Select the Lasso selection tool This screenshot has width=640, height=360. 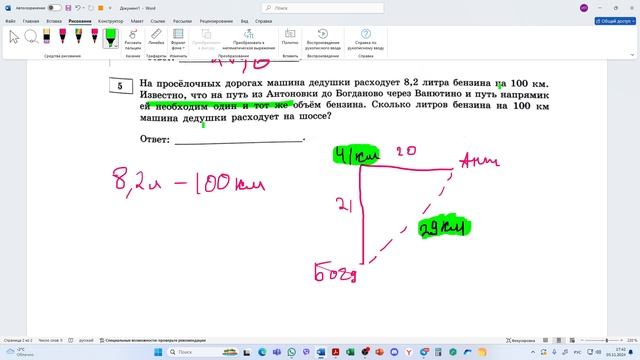click(x=31, y=37)
